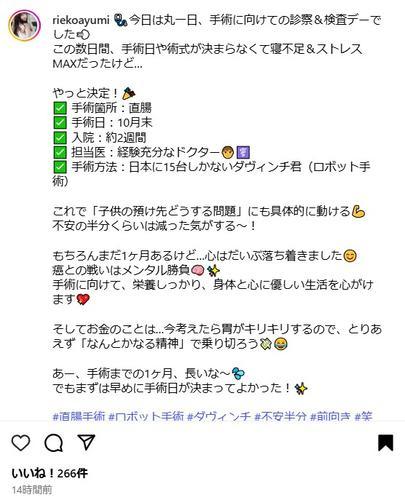
Task: View the likes count いいね！266件
Action: point(50,473)
